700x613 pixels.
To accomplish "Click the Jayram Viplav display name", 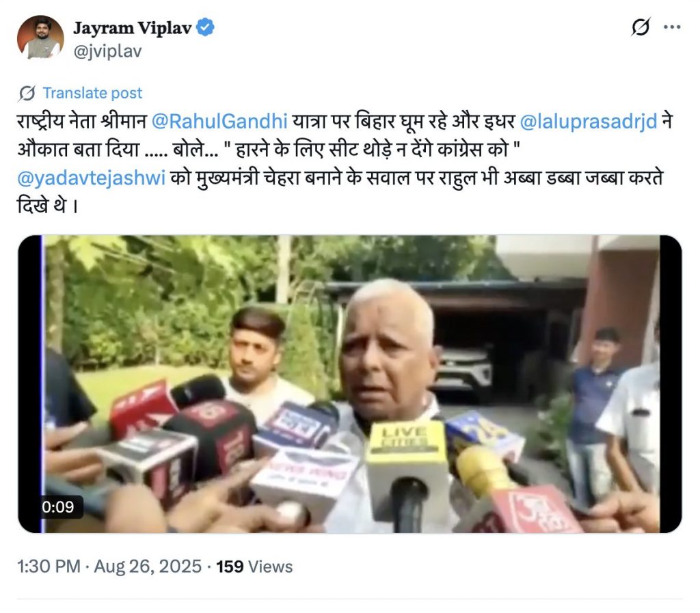I will (132, 27).
